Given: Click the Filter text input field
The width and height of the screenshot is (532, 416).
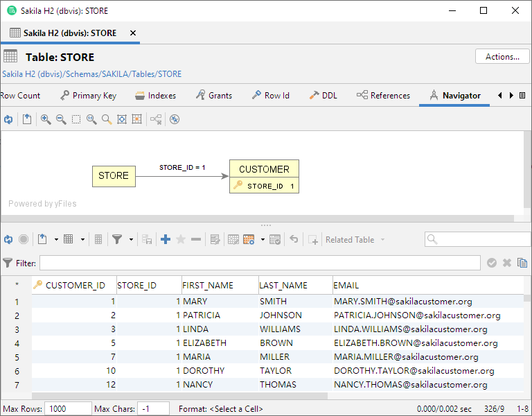Looking at the screenshot, I should click(259, 263).
